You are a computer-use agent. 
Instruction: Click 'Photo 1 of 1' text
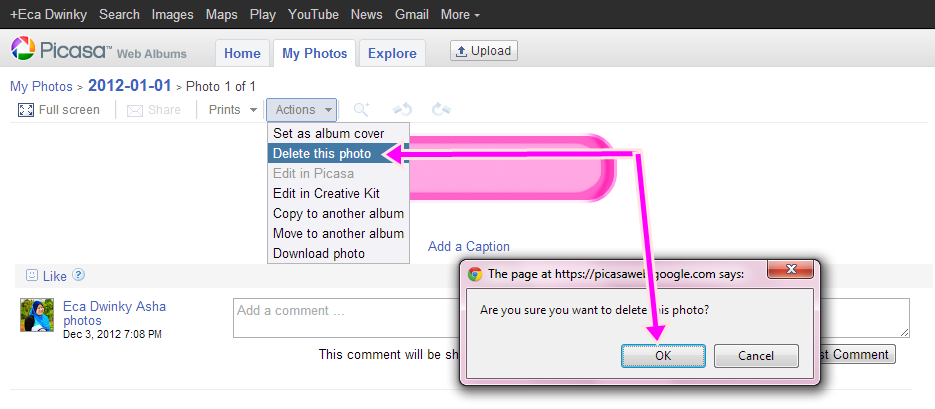pyautogui.click(x=221, y=86)
